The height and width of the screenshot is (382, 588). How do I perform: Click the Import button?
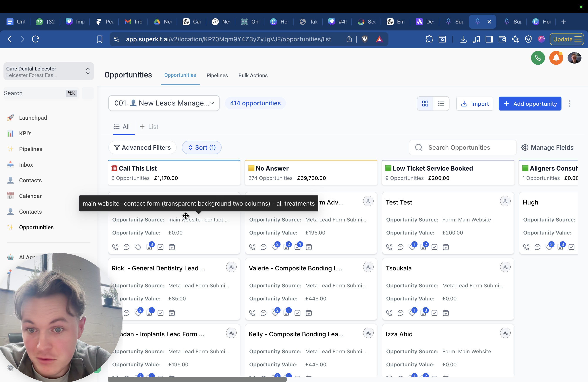click(x=475, y=104)
